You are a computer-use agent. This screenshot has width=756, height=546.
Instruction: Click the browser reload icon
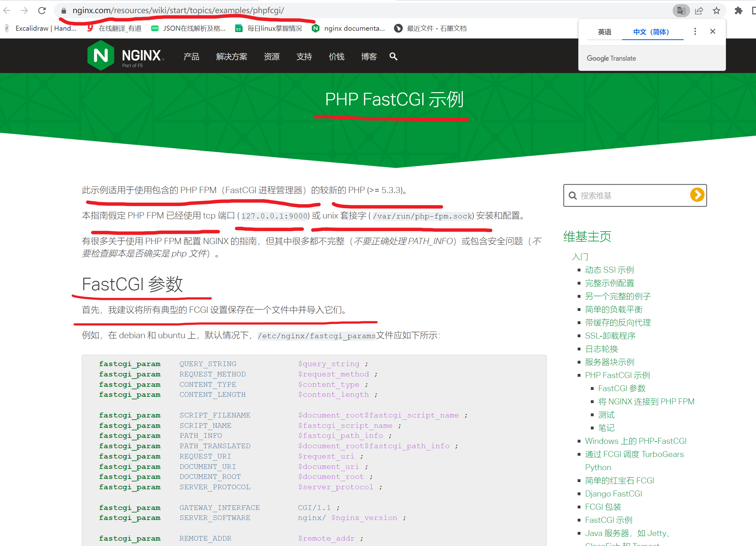[x=42, y=11]
